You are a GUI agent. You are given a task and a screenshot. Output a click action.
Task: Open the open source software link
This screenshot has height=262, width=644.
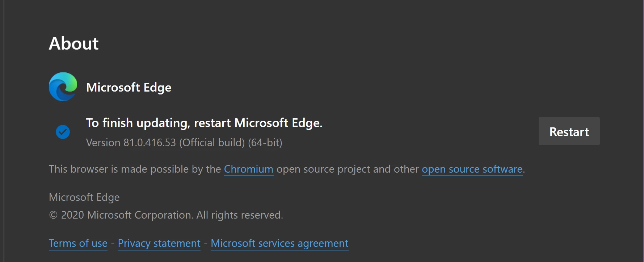point(472,169)
